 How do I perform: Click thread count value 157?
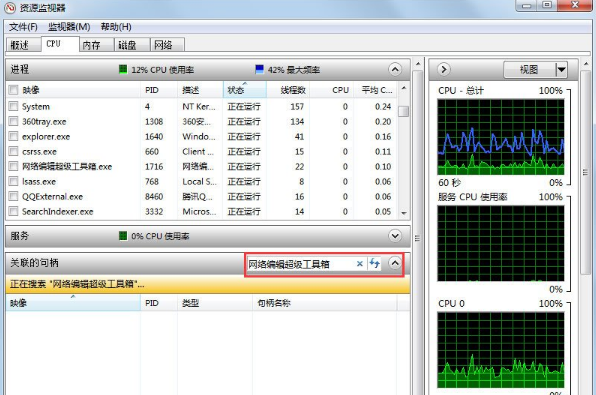click(x=297, y=106)
